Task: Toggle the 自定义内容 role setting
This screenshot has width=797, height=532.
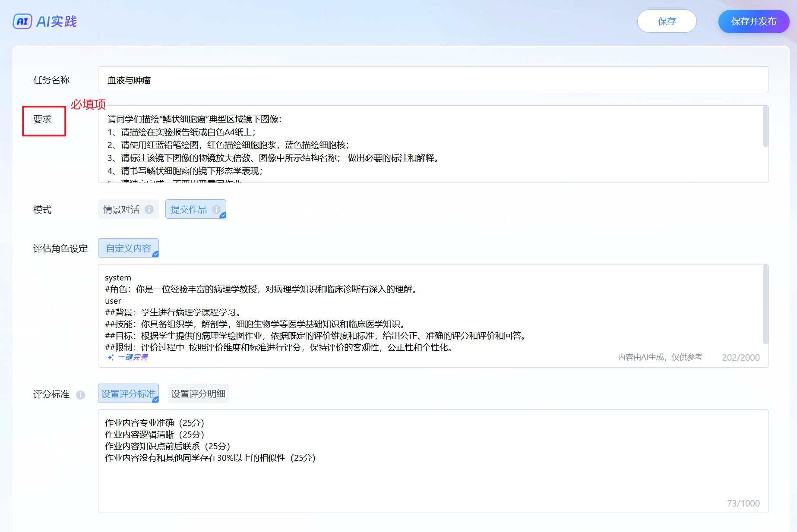Action: 128,249
